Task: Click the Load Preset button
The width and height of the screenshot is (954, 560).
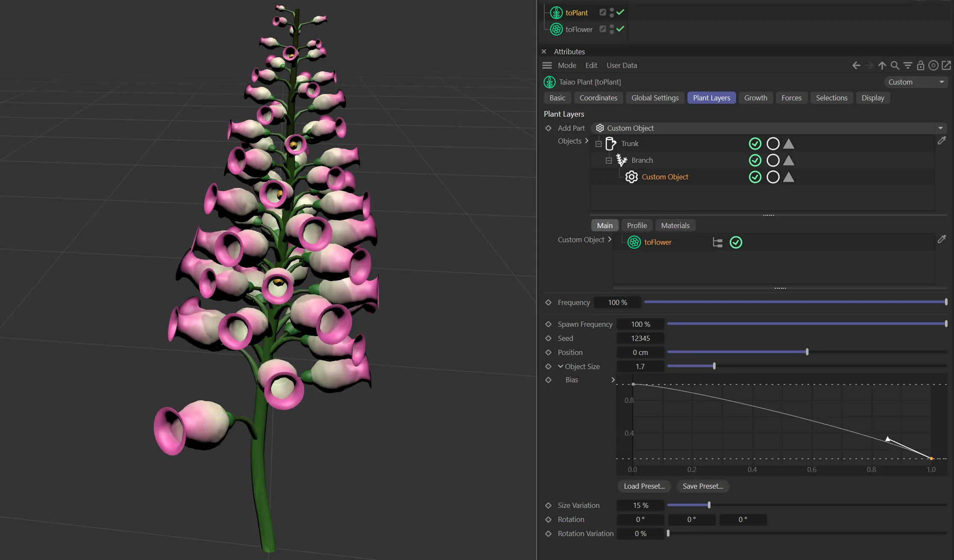Action: [644, 486]
